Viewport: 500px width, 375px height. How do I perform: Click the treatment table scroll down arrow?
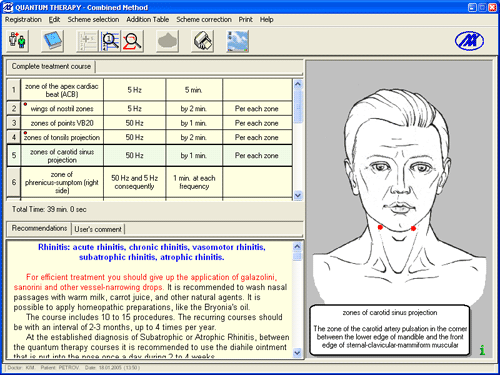tap(298, 195)
